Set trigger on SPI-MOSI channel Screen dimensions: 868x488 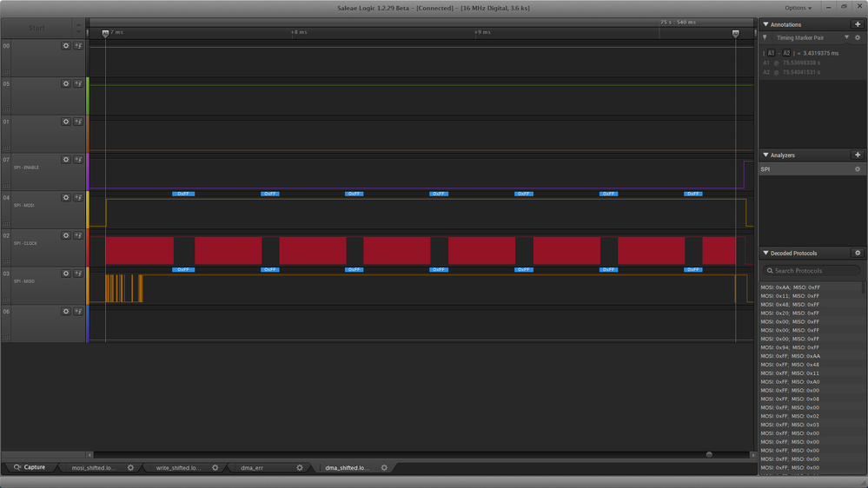pos(78,197)
